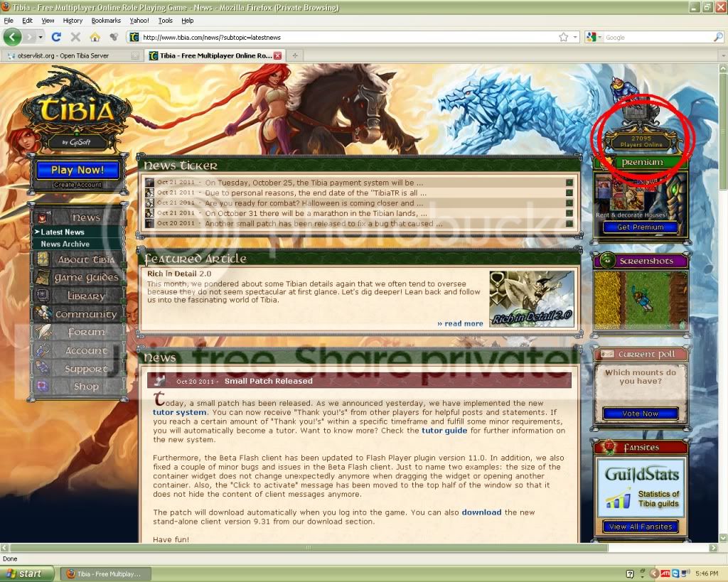Open the News section in sidebar
The image size is (728, 582).
click(x=78, y=217)
